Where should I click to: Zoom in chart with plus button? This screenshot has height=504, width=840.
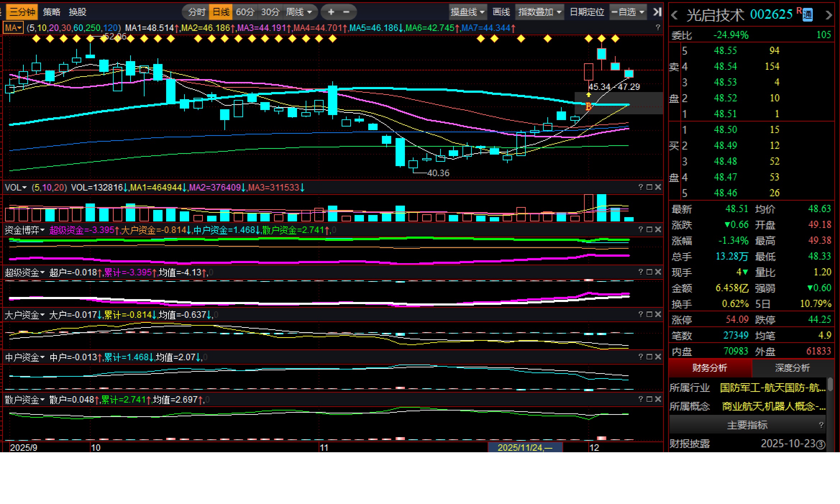coord(331,12)
